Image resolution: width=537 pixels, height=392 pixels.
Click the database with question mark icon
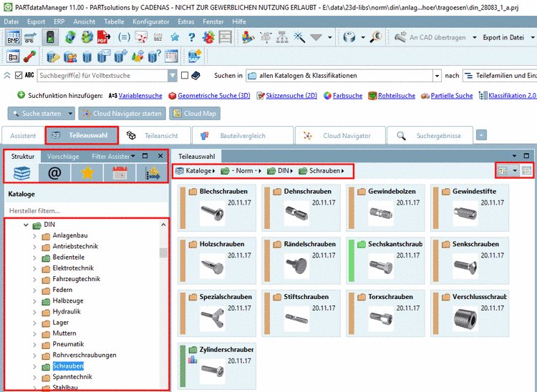[154, 56]
